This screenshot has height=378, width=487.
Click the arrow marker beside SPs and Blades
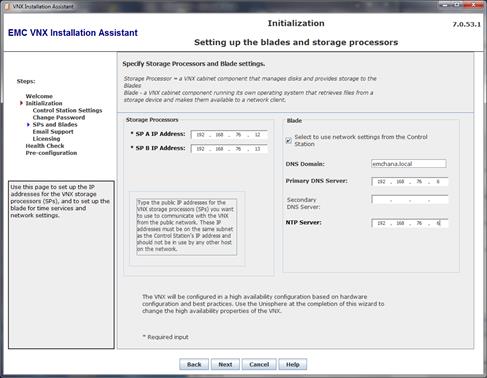28,124
